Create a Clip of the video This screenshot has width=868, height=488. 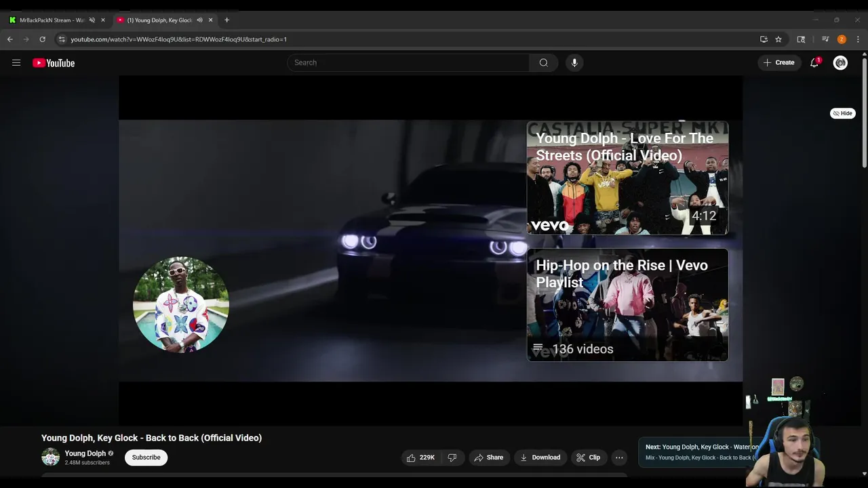[x=588, y=457]
